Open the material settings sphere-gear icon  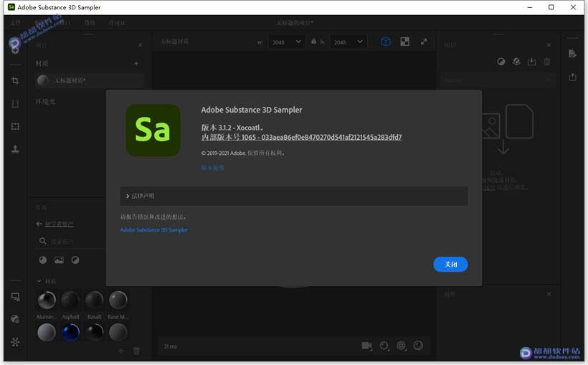(15, 319)
